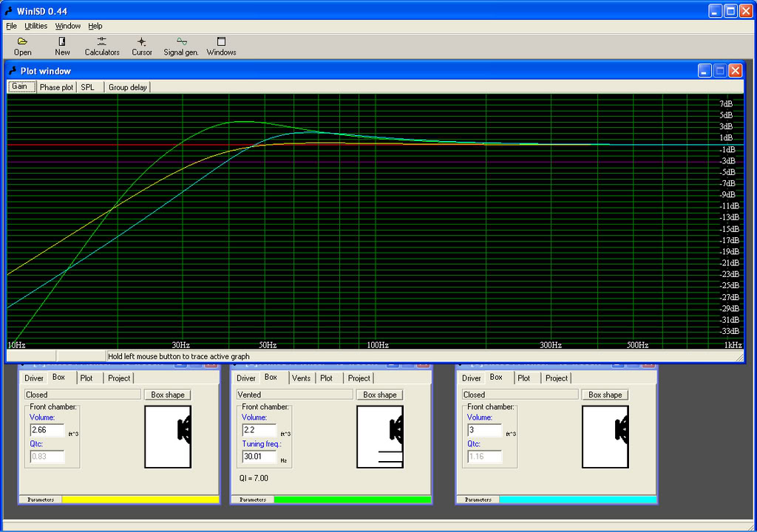Minimize the Plot window
This screenshot has width=757, height=532.
705,71
